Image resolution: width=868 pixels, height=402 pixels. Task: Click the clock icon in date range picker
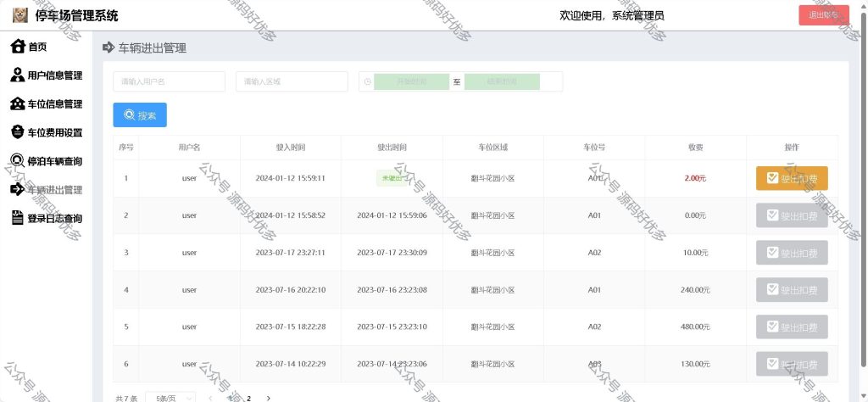[x=368, y=81]
